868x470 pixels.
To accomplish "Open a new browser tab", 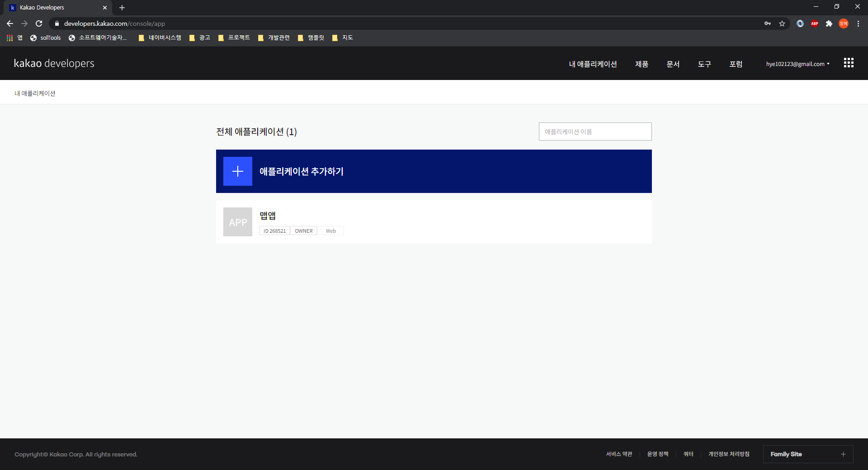I will point(122,8).
